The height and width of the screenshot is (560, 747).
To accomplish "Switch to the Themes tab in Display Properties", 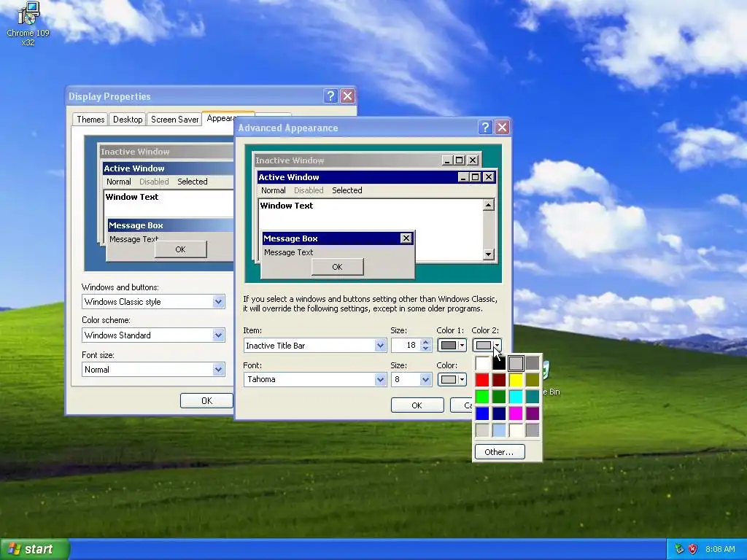I will click(90, 120).
